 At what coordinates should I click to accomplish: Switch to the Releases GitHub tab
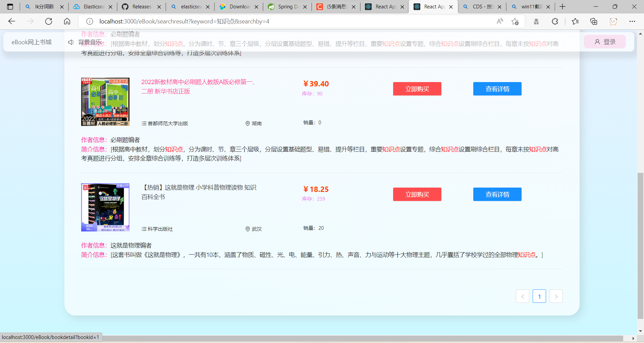click(x=141, y=7)
